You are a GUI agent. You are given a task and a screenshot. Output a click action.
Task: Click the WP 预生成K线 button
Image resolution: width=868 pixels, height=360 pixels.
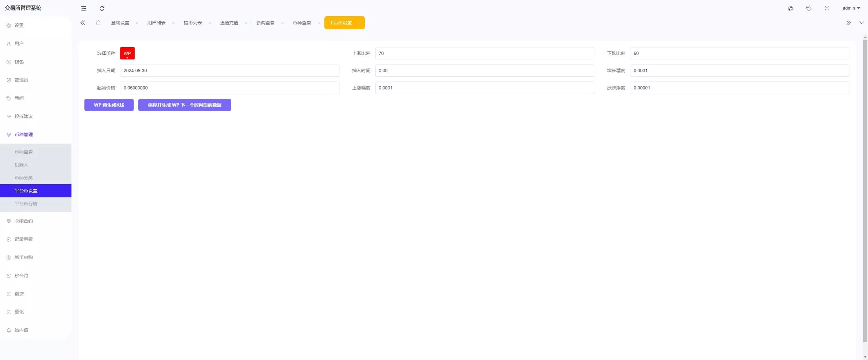[109, 105]
